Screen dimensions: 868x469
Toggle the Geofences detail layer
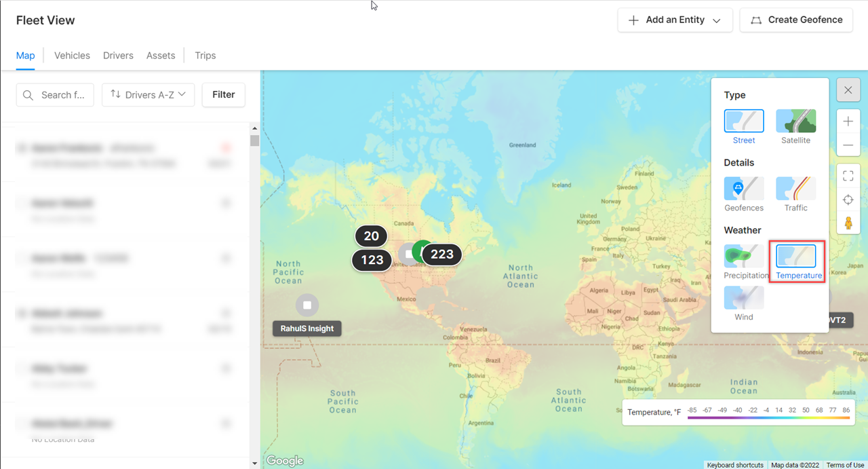click(744, 189)
